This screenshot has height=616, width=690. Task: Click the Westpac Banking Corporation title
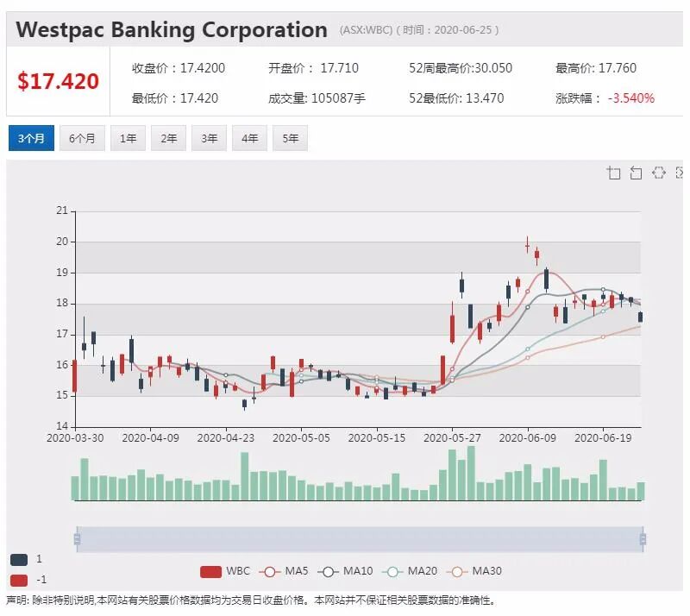pyautogui.click(x=172, y=30)
